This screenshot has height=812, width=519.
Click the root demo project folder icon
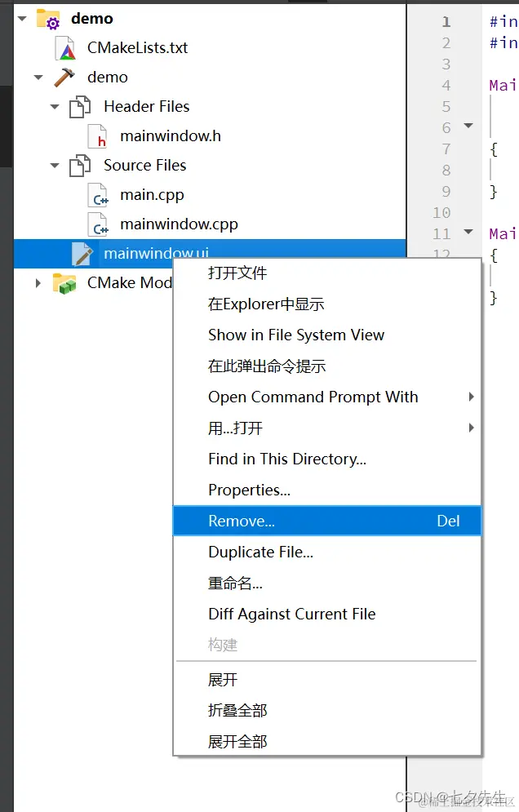(x=48, y=19)
